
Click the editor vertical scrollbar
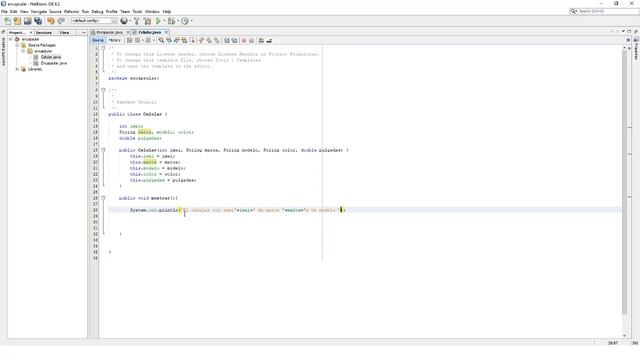tap(624, 182)
